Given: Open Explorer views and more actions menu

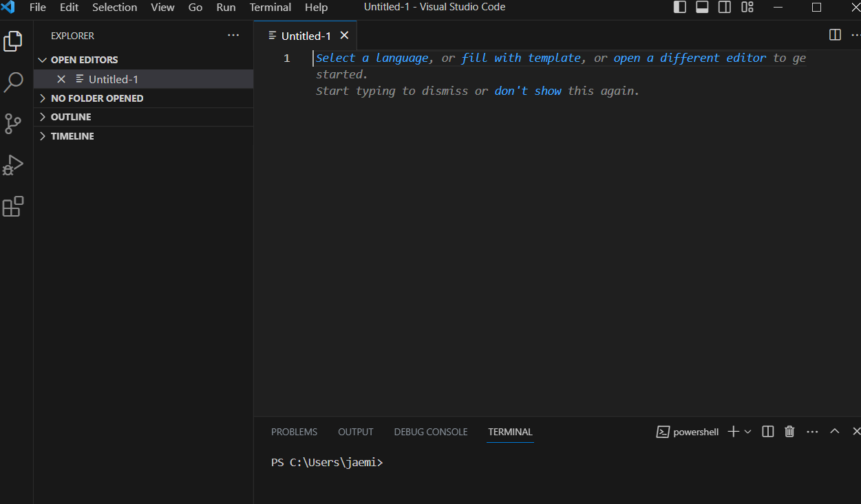Looking at the screenshot, I should [x=233, y=36].
